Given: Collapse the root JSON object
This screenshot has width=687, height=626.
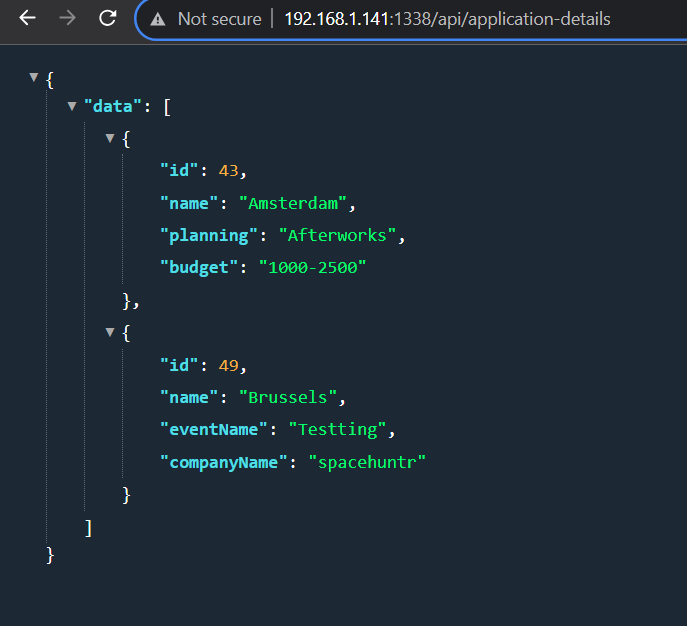Looking at the screenshot, I should point(35,77).
